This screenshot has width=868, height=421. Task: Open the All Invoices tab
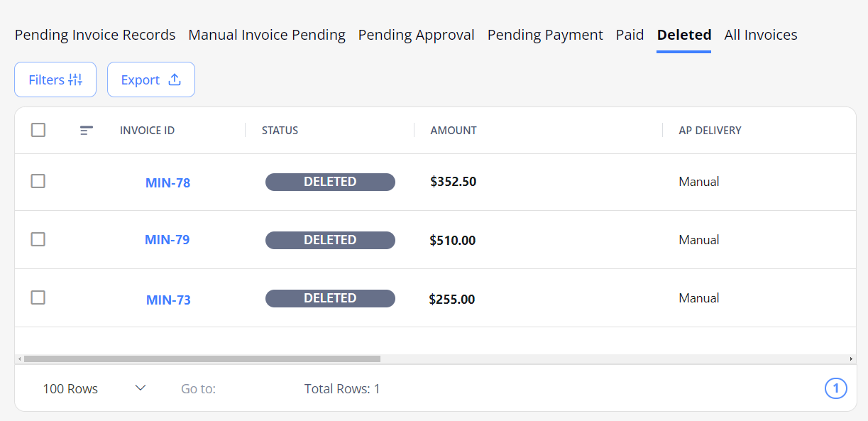pos(761,35)
